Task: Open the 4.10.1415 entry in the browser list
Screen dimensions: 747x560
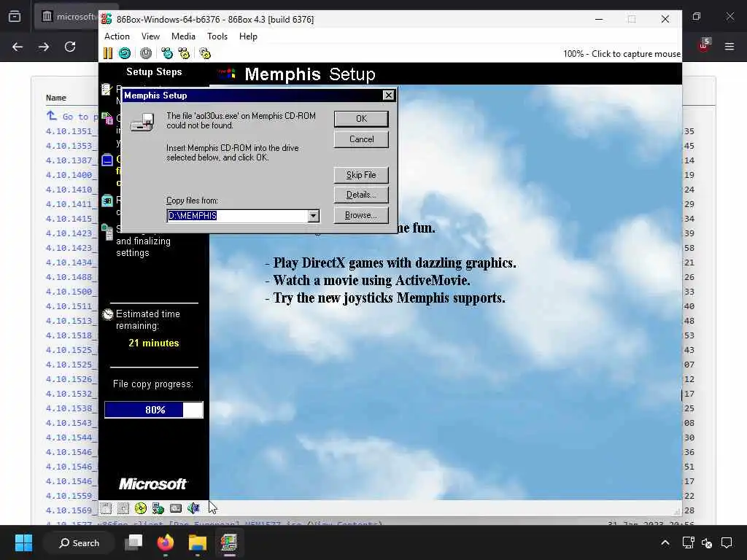Action: [x=71, y=219]
